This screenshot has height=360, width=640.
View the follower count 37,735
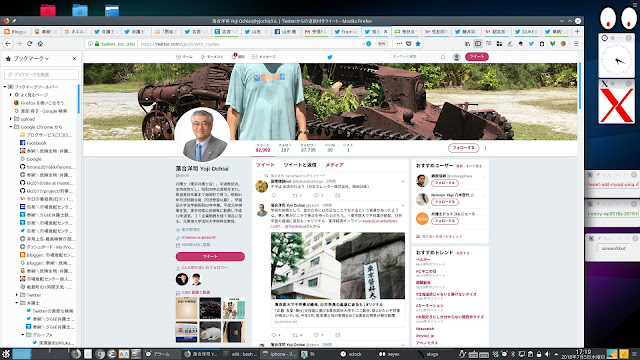[x=308, y=148]
